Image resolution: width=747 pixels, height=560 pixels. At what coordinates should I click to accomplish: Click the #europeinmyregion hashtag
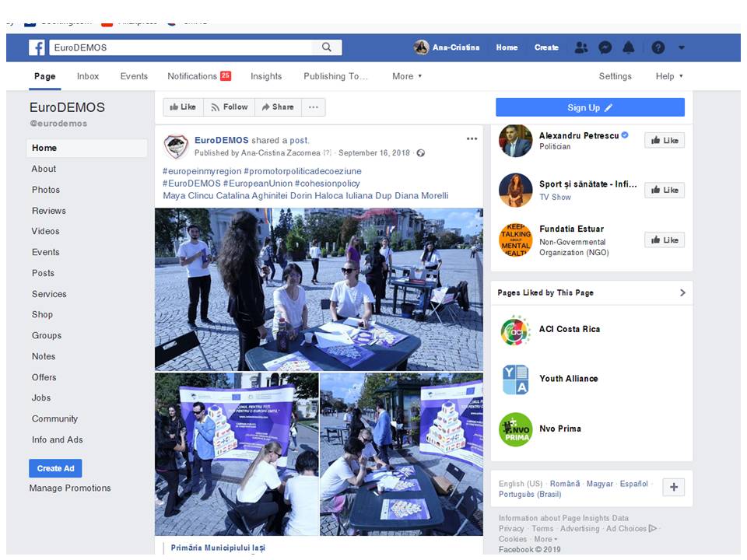(202, 171)
